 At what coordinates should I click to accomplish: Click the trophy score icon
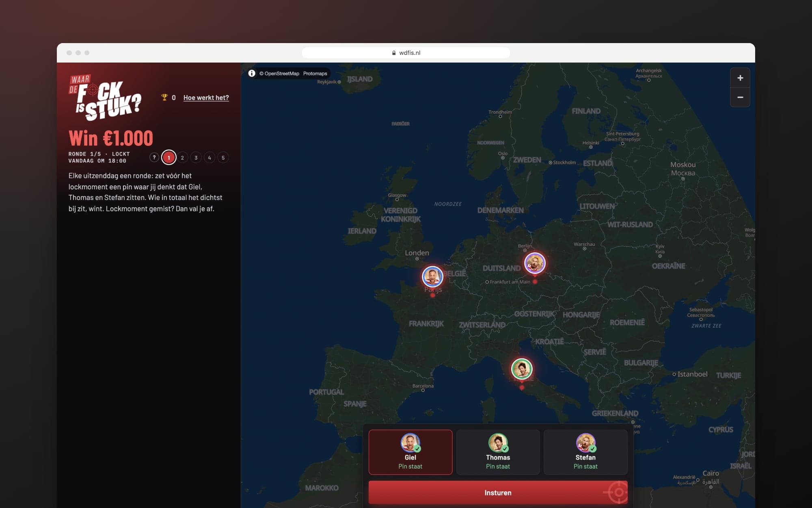[x=164, y=97]
